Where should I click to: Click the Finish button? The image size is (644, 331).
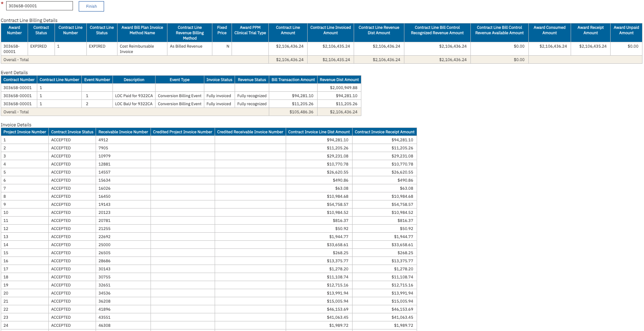tap(91, 6)
